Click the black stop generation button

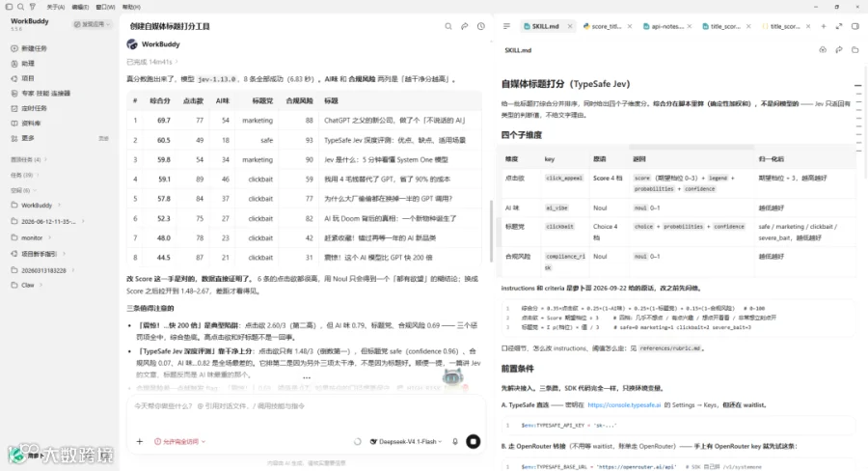pyautogui.click(x=474, y=442)
